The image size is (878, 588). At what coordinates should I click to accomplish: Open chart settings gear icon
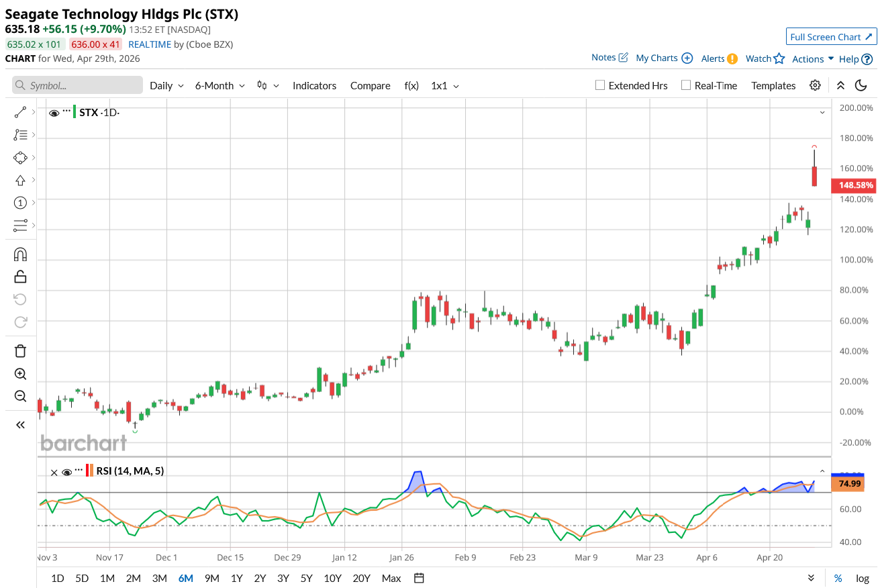pyautogui.click(x=815, y=85)
